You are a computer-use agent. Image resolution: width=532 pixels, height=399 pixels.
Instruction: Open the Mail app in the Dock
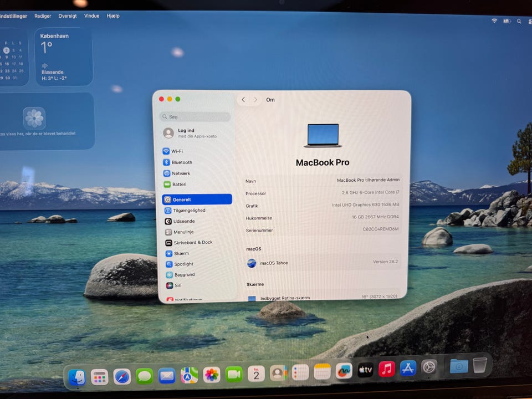tap(167, 376)
